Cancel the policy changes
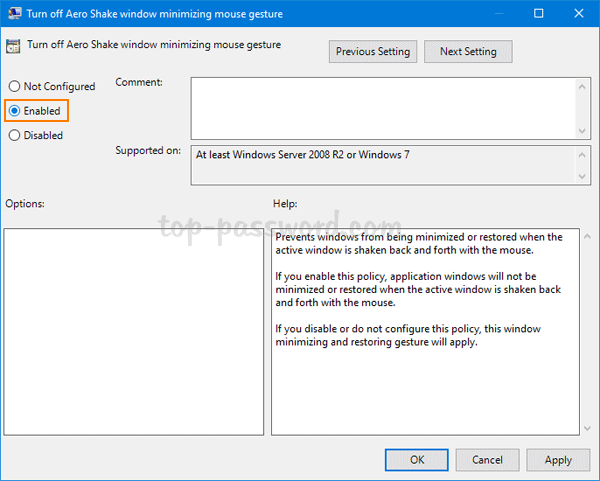Screen dimensions: 600x481 tap(487, 460)
